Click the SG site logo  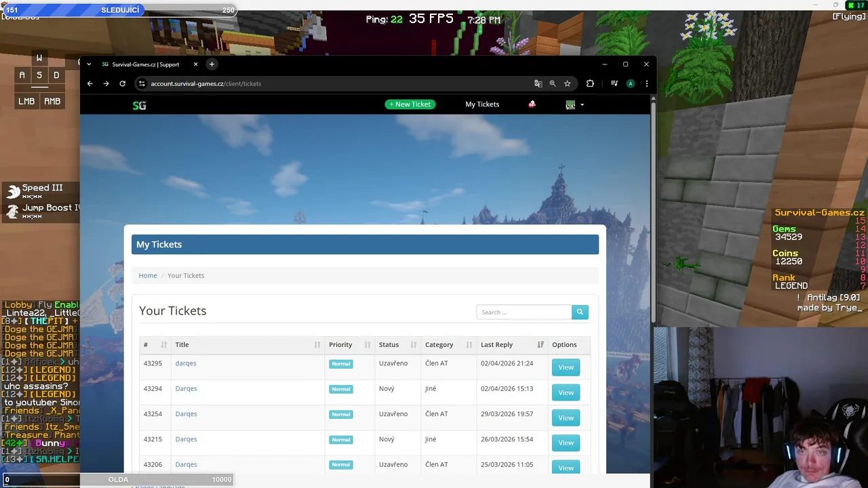click(x=139, y=105)
